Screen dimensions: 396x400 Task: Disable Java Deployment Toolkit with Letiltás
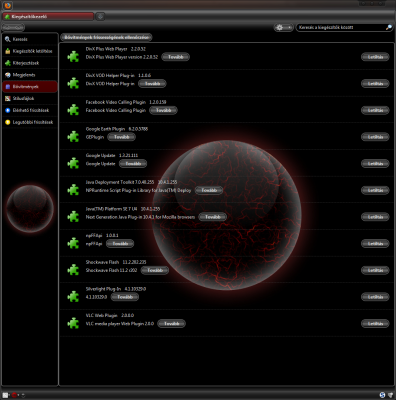(x=375, y=190)
